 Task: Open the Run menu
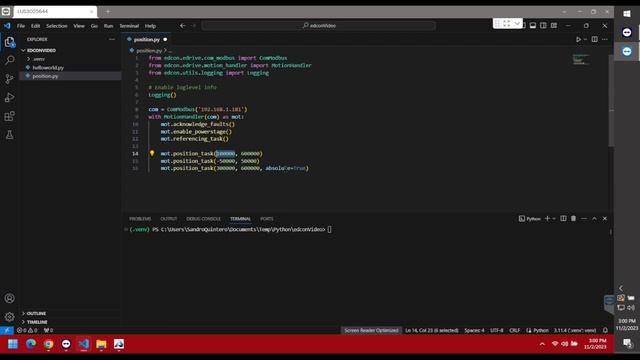click(x=108, y=26)
